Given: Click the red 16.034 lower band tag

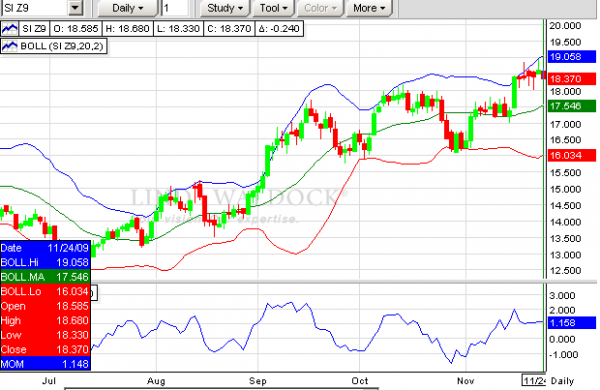Looking at the screenshot, I should pos(572,155).
